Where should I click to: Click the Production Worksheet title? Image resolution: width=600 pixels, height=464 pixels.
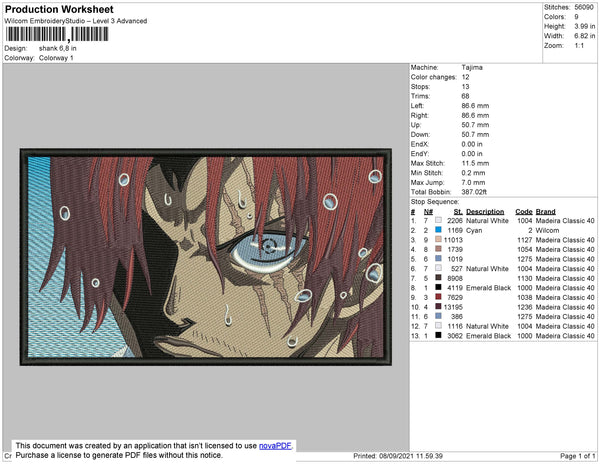[59, 9]
